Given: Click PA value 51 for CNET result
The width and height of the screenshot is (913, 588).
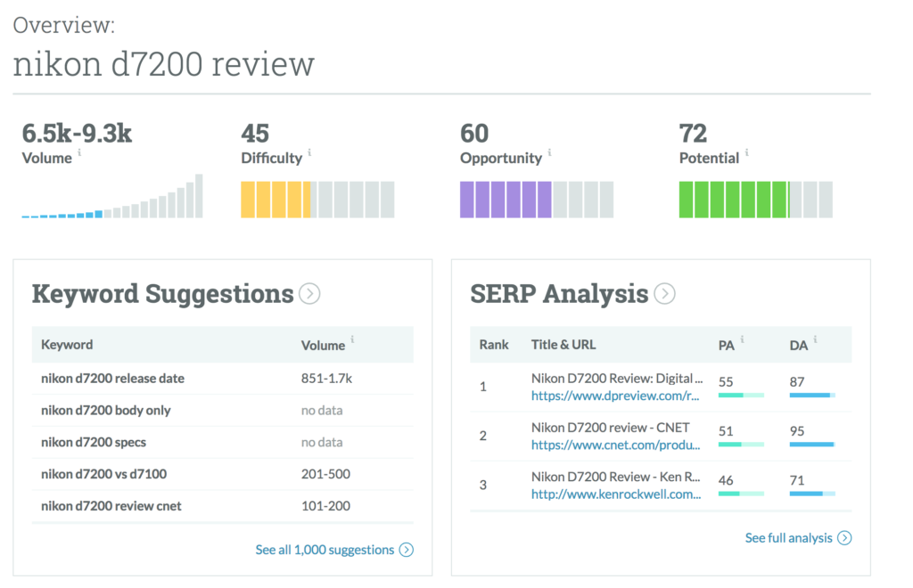Looking at the screenshot, I should [726, 431].
